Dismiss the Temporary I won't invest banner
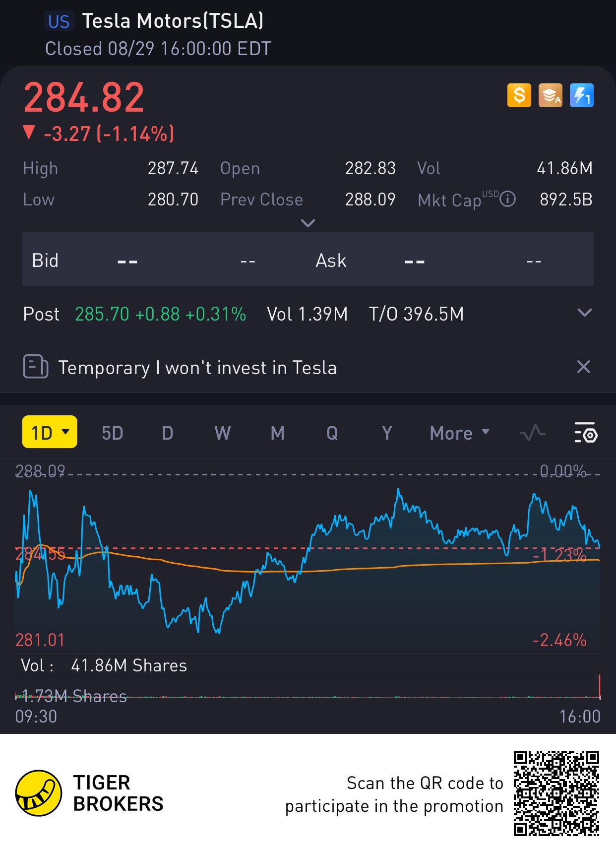The height and width of the screenshot is (853, 616). pos(584,367)
